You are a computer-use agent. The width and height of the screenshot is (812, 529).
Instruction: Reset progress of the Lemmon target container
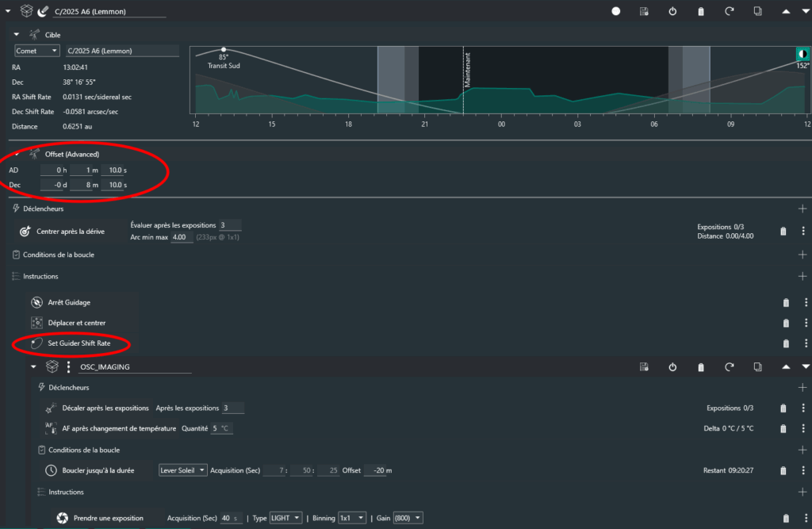[x=729, y=12]
